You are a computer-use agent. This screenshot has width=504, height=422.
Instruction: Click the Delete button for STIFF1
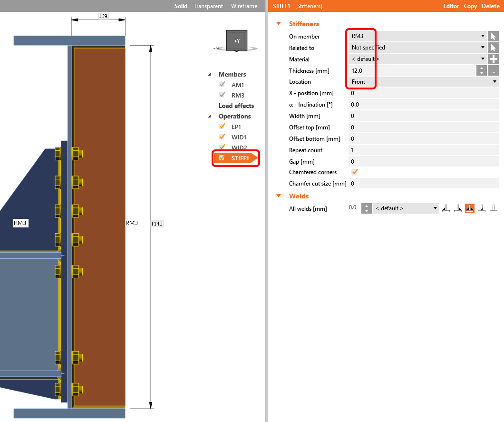click(490, 6)
